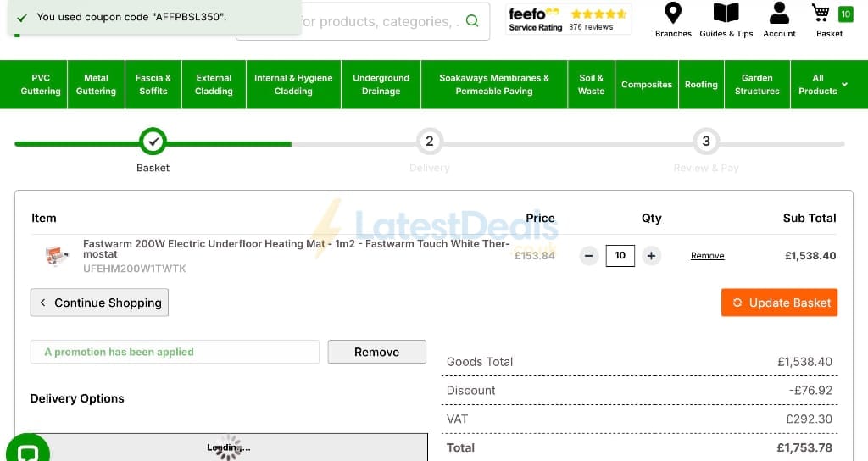The width and height of the screenshot is (868, 461).
Task: Click the Discount value -£76.92
Action: tap(810, 390)
